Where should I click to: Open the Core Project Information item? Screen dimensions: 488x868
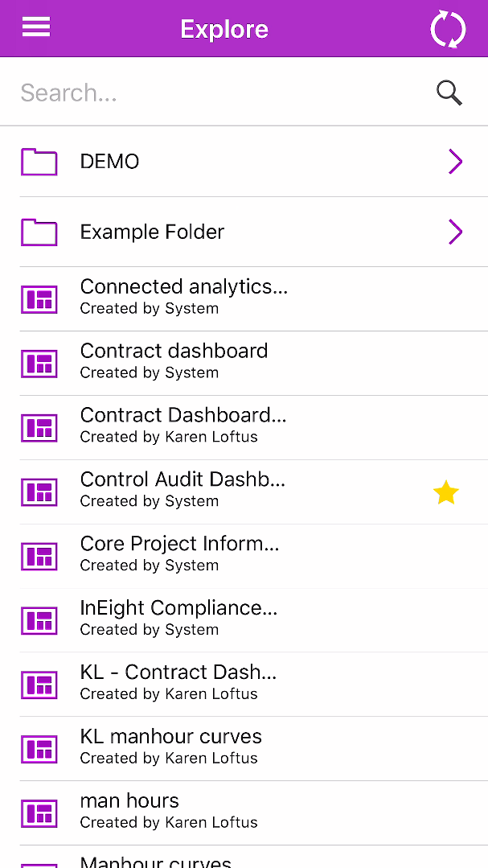coord(180,553)
